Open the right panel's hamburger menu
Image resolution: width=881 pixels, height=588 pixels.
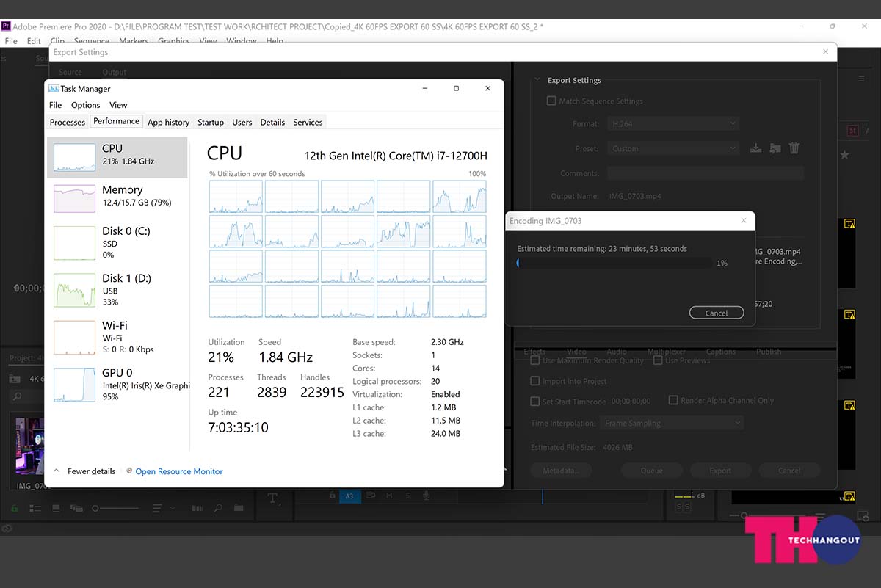tap(861, 79)
